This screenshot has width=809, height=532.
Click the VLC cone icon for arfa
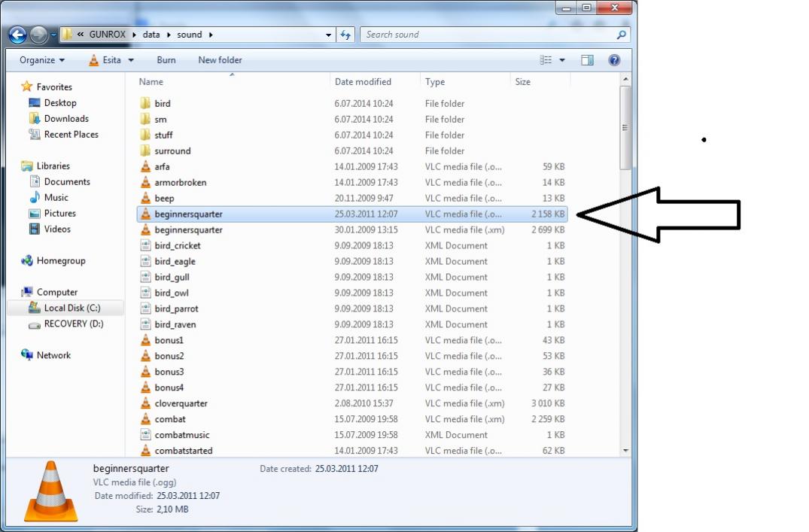click(x=146, y=167)
